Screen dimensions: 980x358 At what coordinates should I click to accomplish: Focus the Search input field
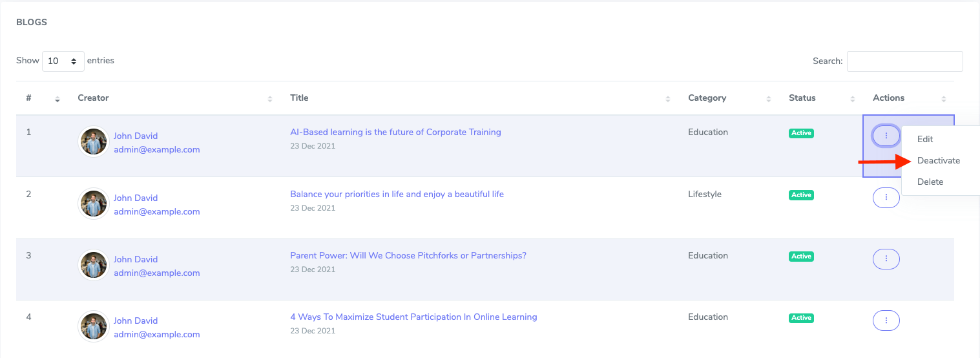point(904,61)
